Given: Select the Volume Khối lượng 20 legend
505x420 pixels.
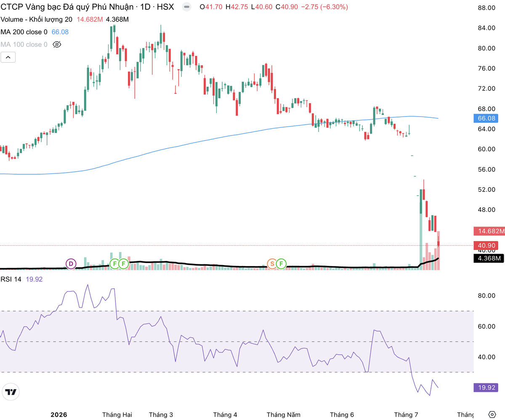Looking at the screenshot, I should click(x=36, y=19).
